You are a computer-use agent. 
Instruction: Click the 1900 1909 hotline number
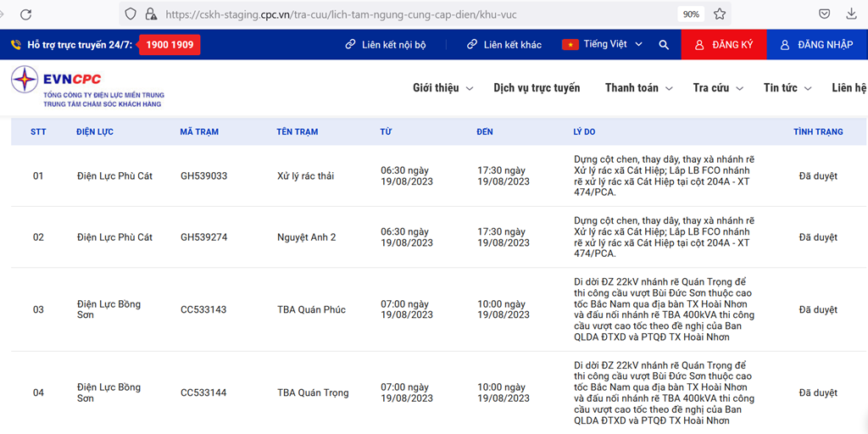[x=170, y=45]
